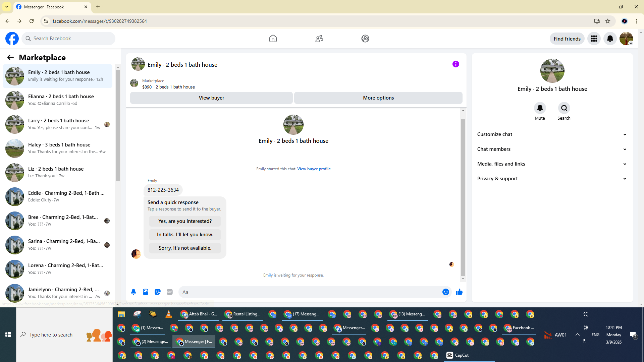644x362 pixels.
Task: Open the Facebook menu grid icon
Action: point(594,39)
